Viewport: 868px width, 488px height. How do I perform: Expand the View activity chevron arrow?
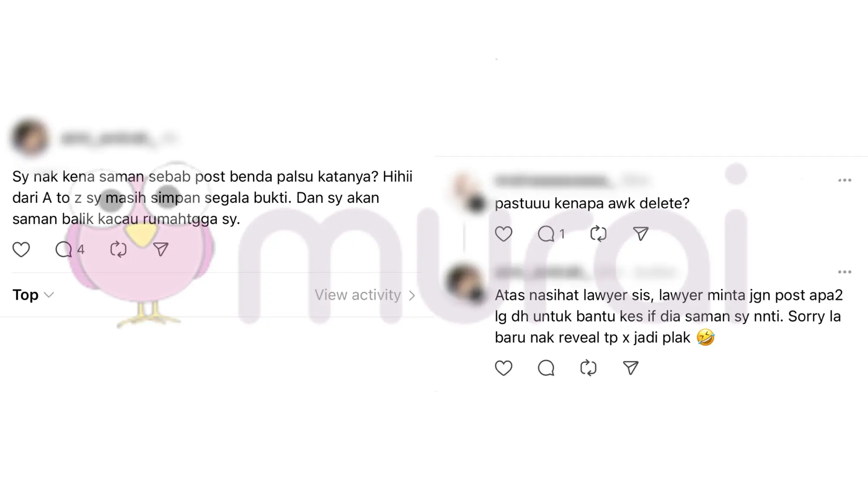tap(412, 295)
